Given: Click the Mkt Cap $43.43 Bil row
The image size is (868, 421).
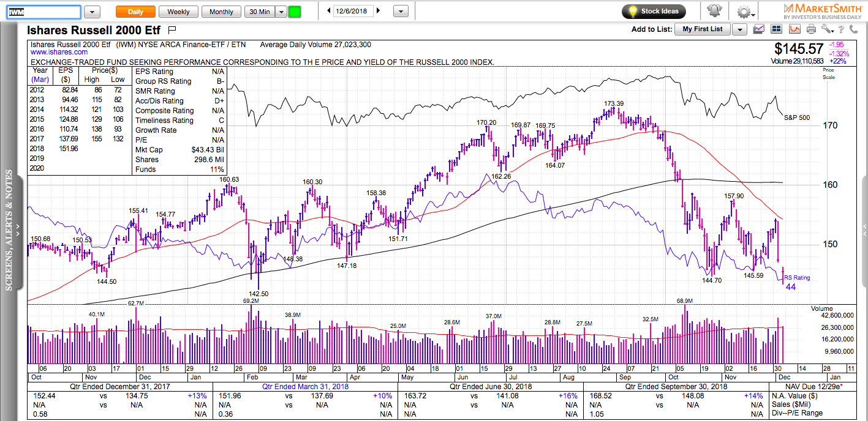Looking at the screenshot, I should coord(180,150).
